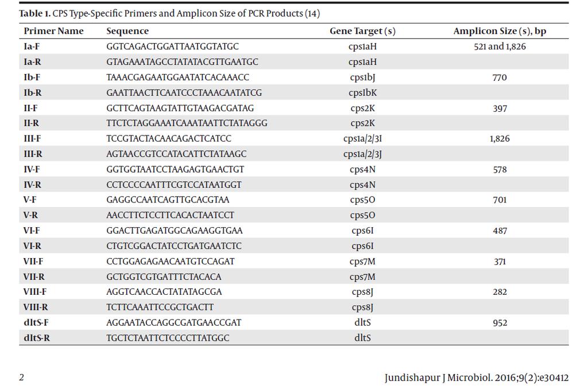This screenshot has height=390, width=588.
Task: Click primer name 'V-F'
Action: click(30, 200)
